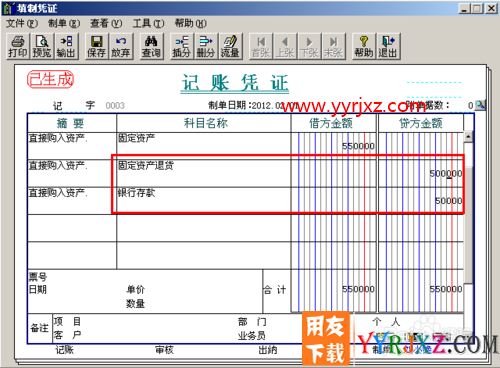Click the attachment count lookup icon
Screen dimensions: 500x368
[480, 105]
